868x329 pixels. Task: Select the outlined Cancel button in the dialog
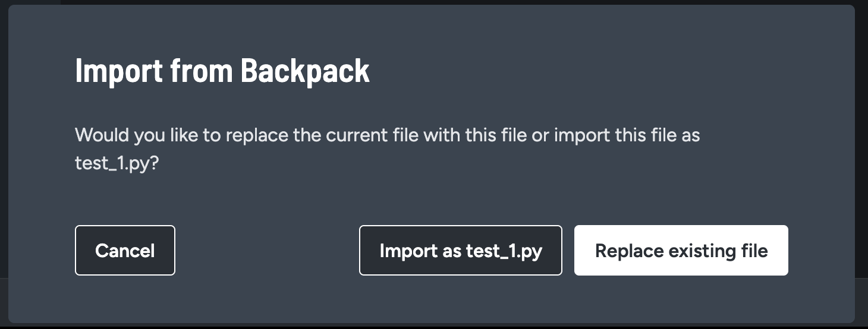125,251
